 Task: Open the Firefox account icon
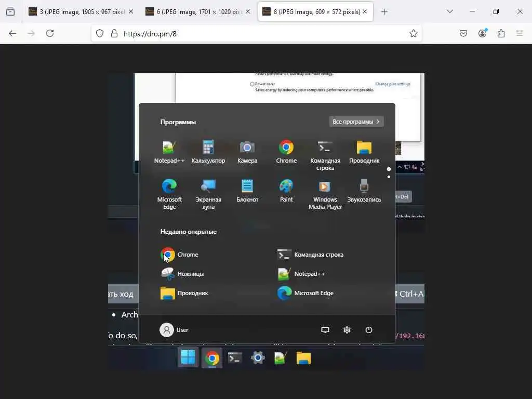tap(482, 33)
